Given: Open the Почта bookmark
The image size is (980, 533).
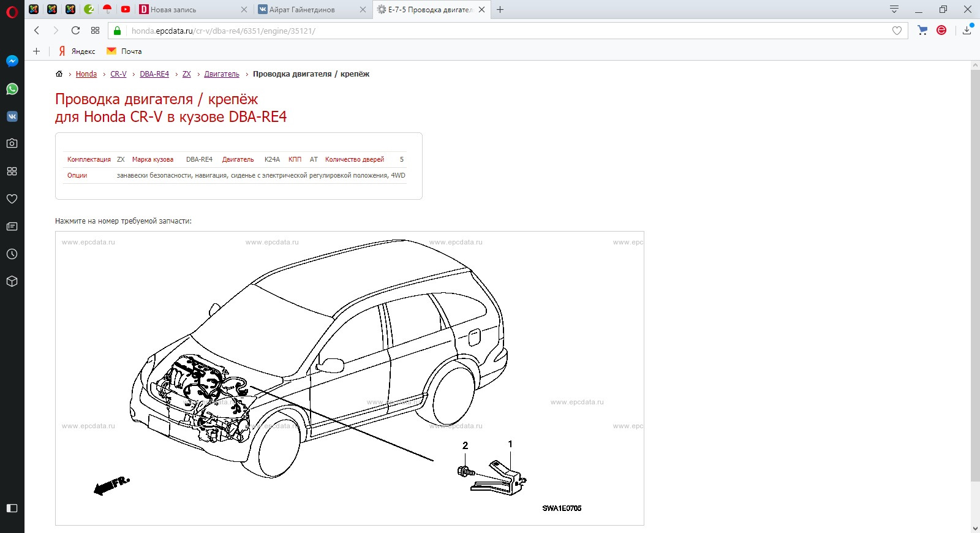Looking at the screenshot, I should (124, 51).
